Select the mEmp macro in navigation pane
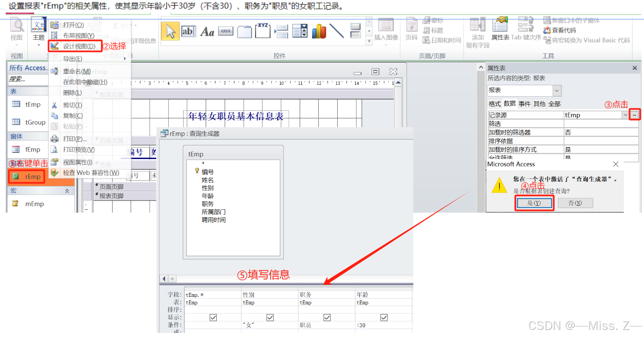Viewport: 644px width, 337px height. (x=28, y=204)
